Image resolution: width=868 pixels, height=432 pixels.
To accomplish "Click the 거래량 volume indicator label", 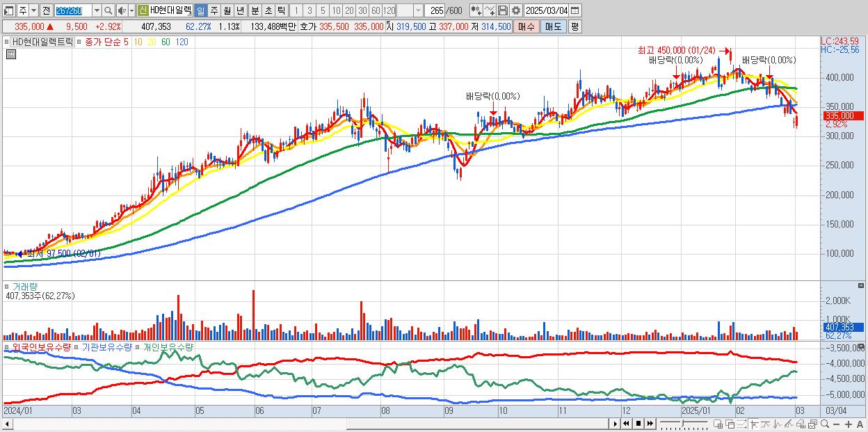I will pos(25,287).
